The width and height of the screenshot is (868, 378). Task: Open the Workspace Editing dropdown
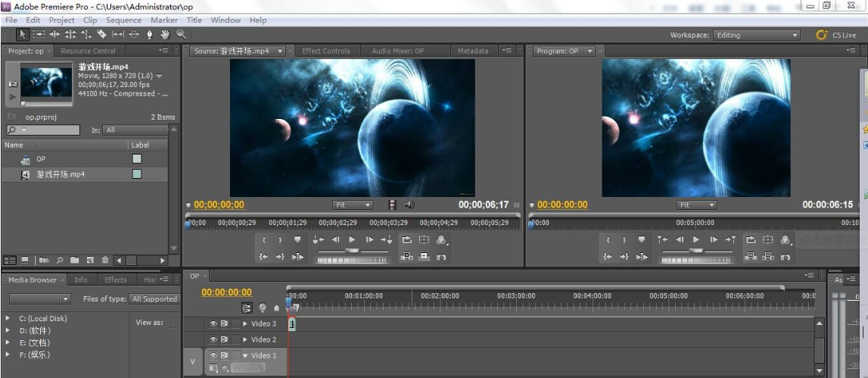point(756,35)
